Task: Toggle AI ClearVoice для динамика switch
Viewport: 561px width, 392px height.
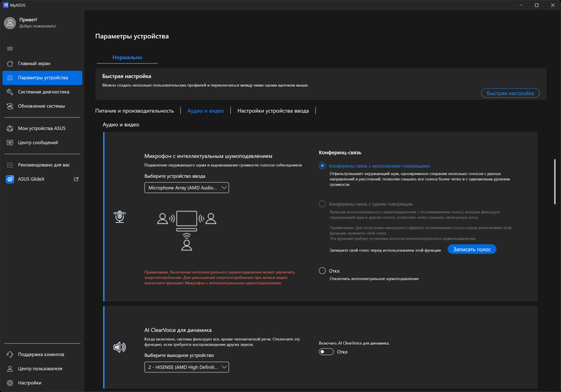Action: [x=326, y=351]
